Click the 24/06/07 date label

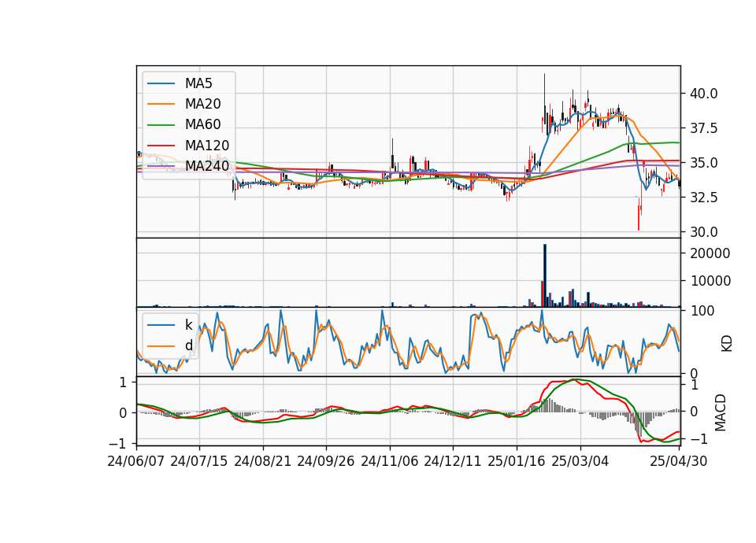136,461
